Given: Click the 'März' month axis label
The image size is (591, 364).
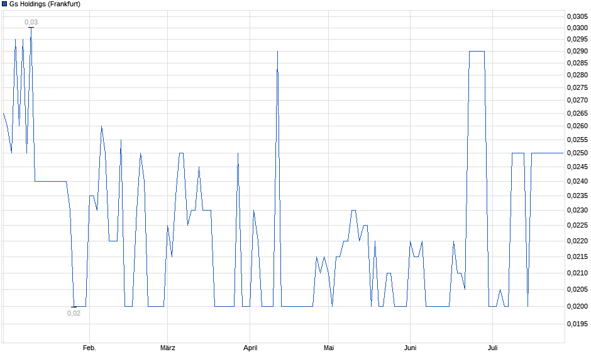Looking at the screenshot, I should (168, 348).
